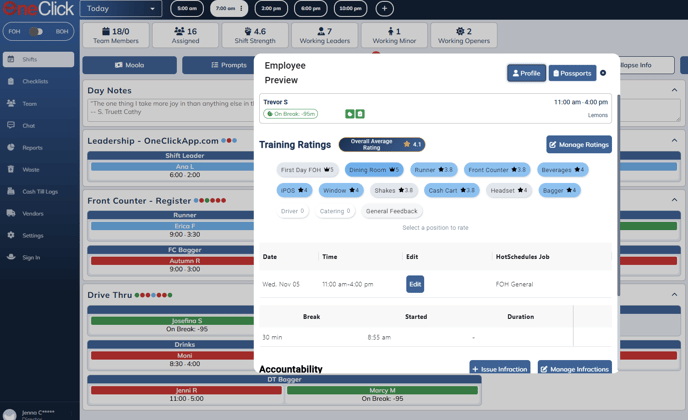688x420 pixels.
Task: Click the Manage Ratings button
Action: point(579,144)
